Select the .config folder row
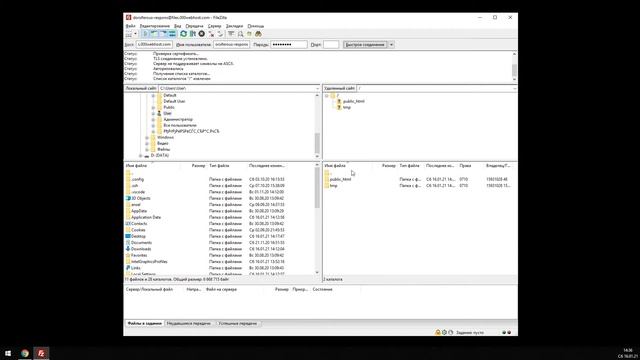Viewport: 640px width, 360px height. [x=220, y=179]
